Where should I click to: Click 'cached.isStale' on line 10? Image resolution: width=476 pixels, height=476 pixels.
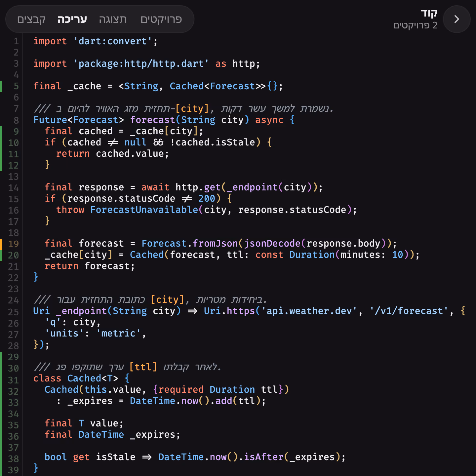[x=215, y=142]
